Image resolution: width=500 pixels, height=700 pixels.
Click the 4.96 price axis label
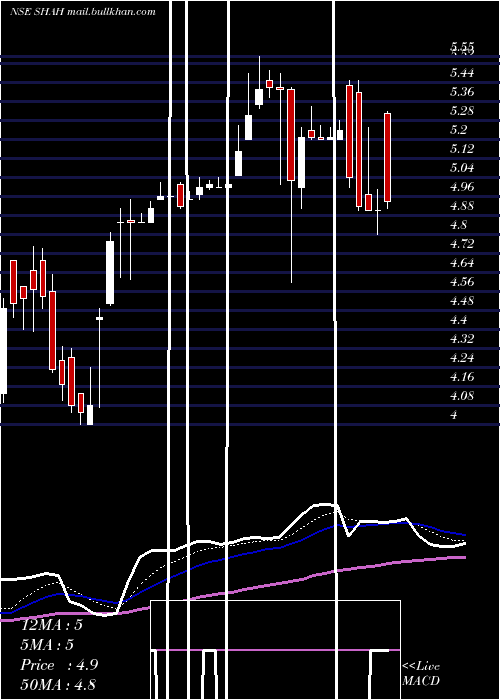[x=462, y=187]
